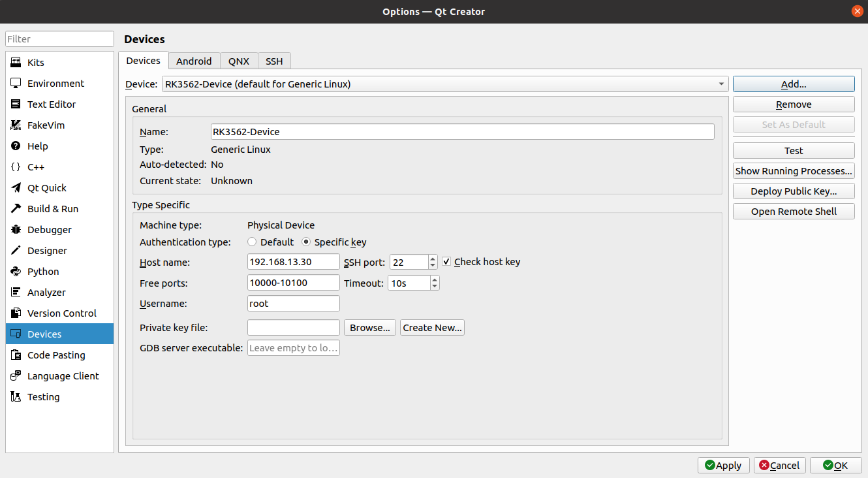The height and width of the screenshot is (478, 868).
Task: Edit the Username field
Action: pos(294,304)
